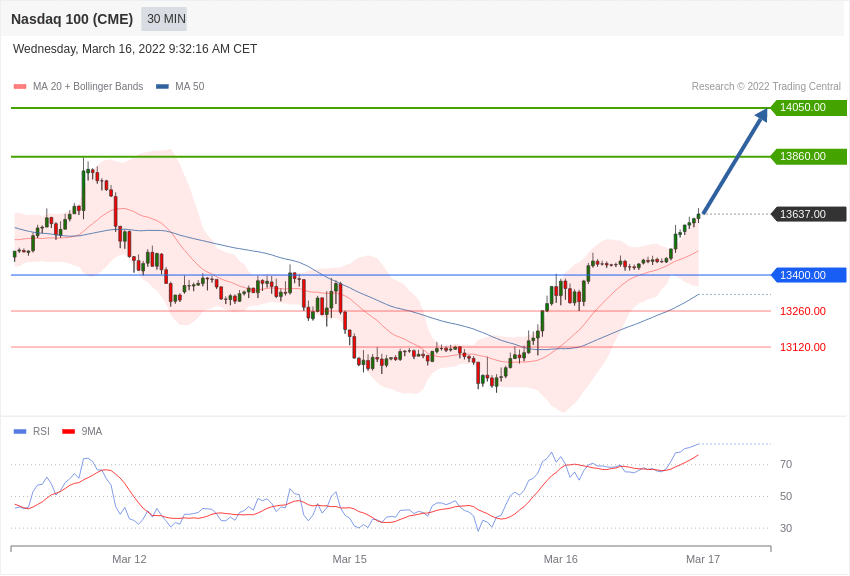The width and height of the screenshot is (850, 576).
Task: Click the MA 20 + Bollinger Bands swatch
Action: [20, 87]
